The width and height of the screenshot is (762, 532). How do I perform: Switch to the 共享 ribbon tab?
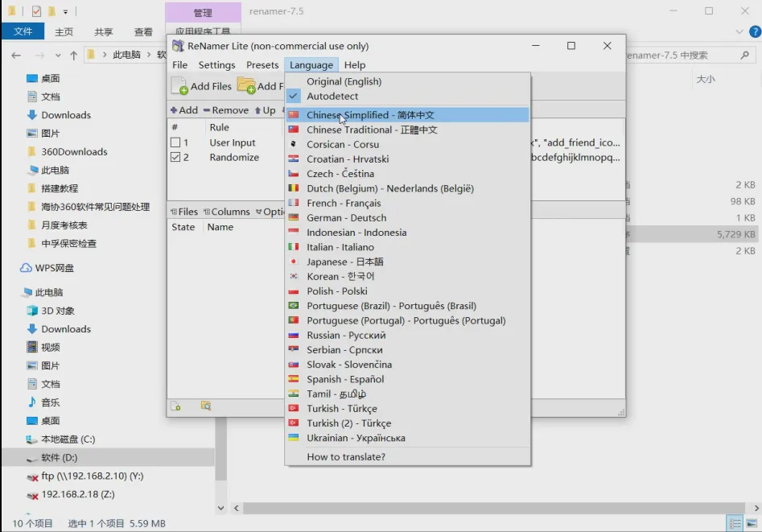pos(104,32)
